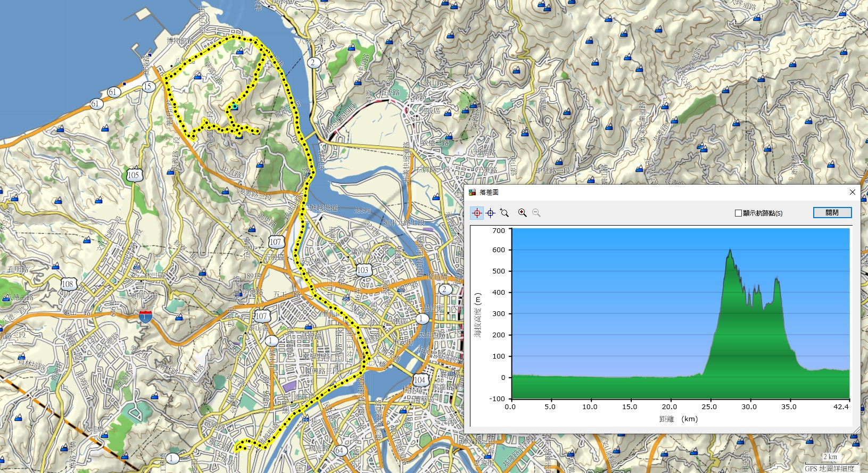Click the 落差圖 dialog title icon
This screenshot has width=868, height=473.
click(472, 192)
